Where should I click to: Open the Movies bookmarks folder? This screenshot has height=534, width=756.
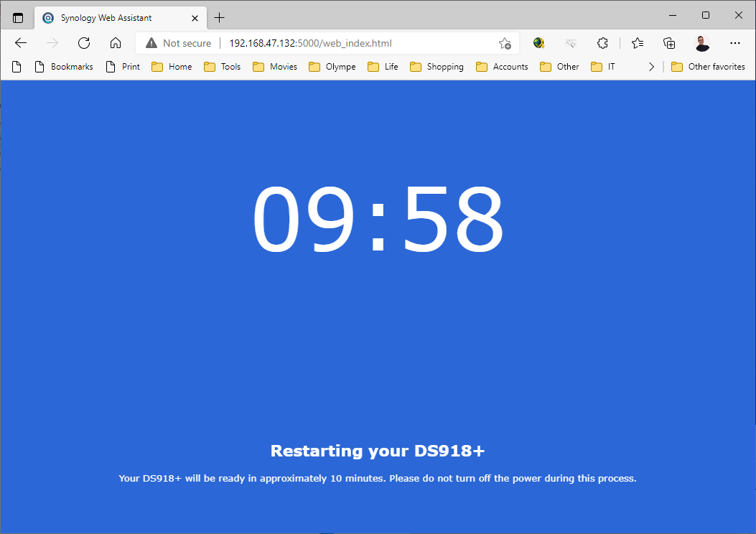(275, 67)
